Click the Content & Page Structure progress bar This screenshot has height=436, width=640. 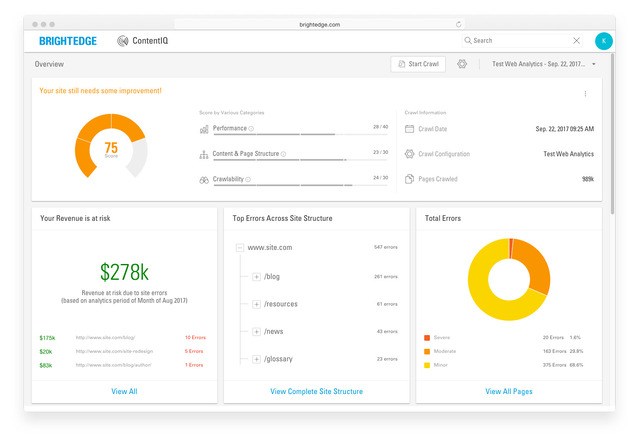300,160
